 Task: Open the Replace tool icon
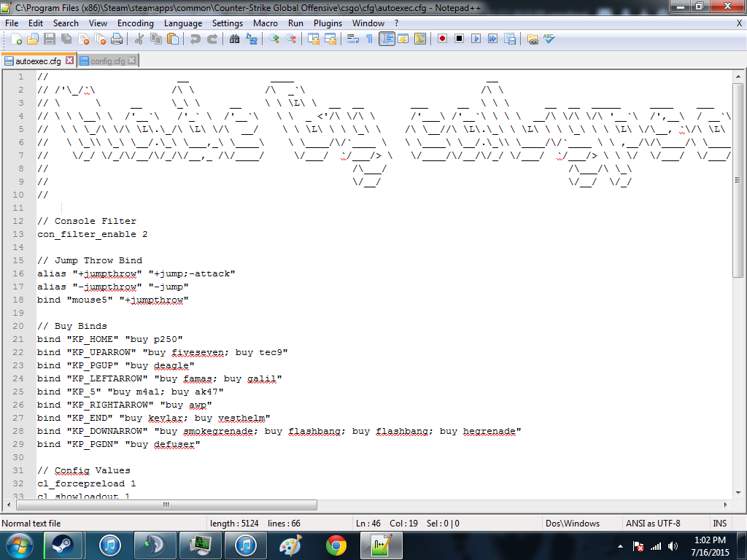pyautogui.click(x=252, y=39)
